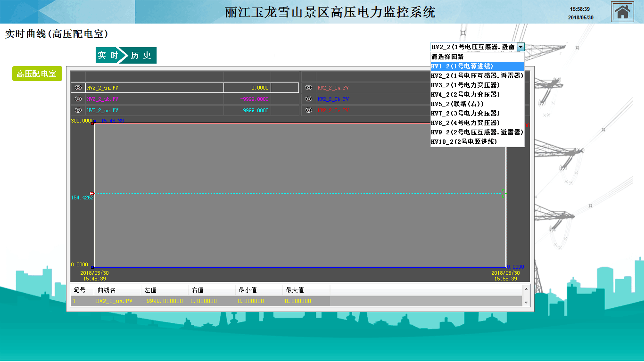Choose HV10_2(2号电源进线) circuit option
Viewport: 644px width, 362px height.
(x=477, y=141)
